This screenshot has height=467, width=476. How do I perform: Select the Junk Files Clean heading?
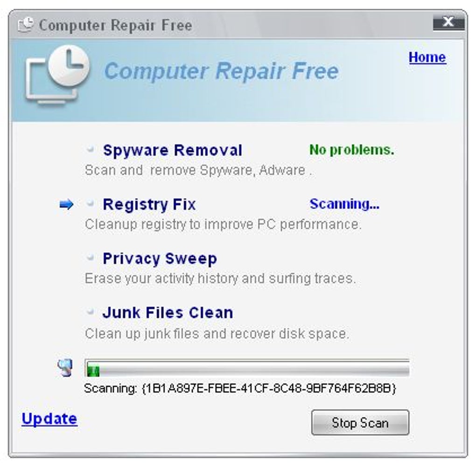tap(168, 313)
